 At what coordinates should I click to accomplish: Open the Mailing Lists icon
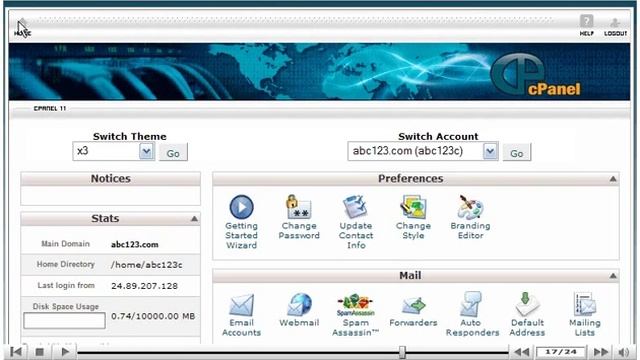584,304
